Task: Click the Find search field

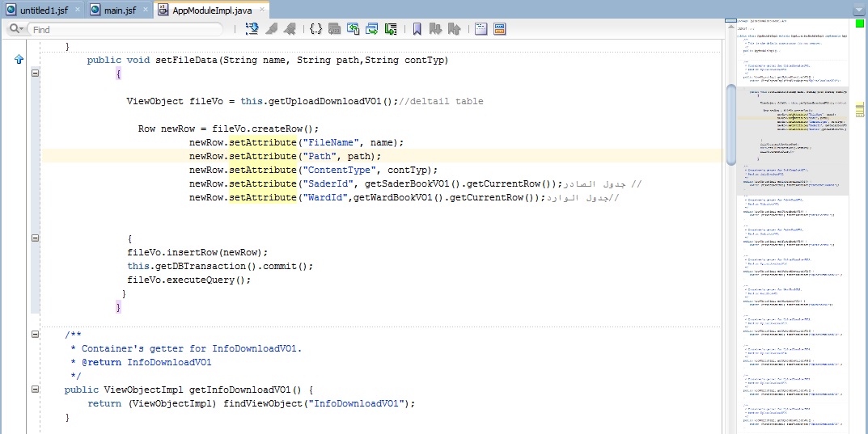Action: point(125,29)
